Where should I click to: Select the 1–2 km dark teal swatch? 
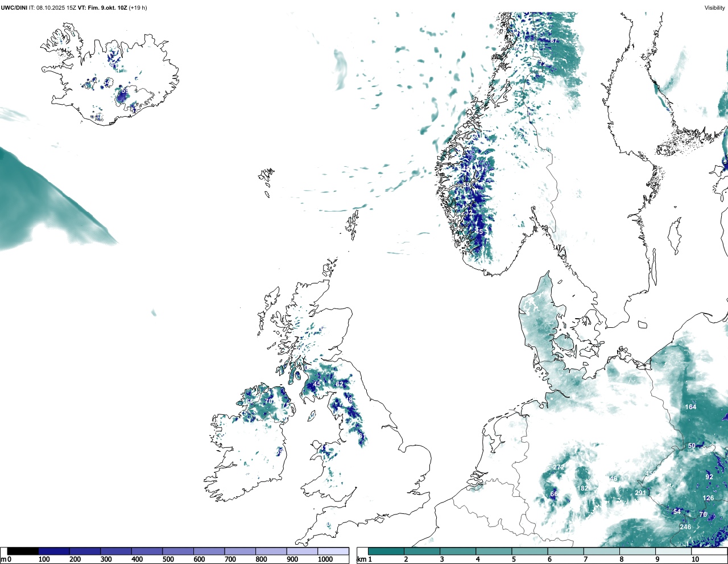(x=386, y=551)
